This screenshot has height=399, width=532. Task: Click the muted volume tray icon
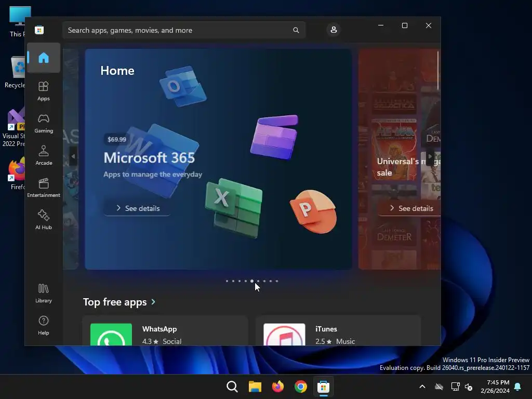point(469,387)
